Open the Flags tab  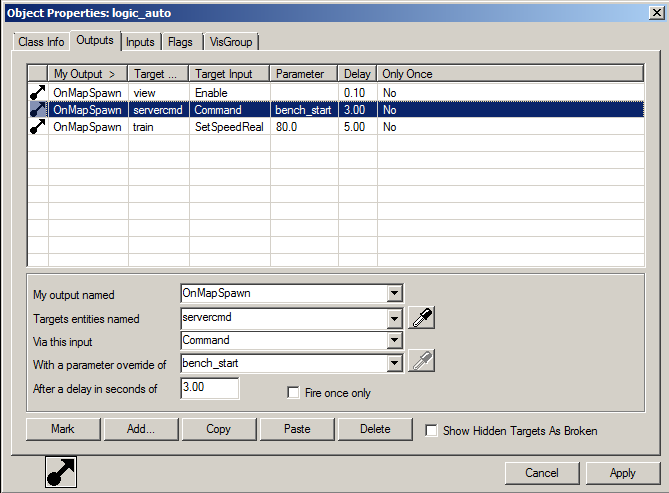click(x=181, y=42)
